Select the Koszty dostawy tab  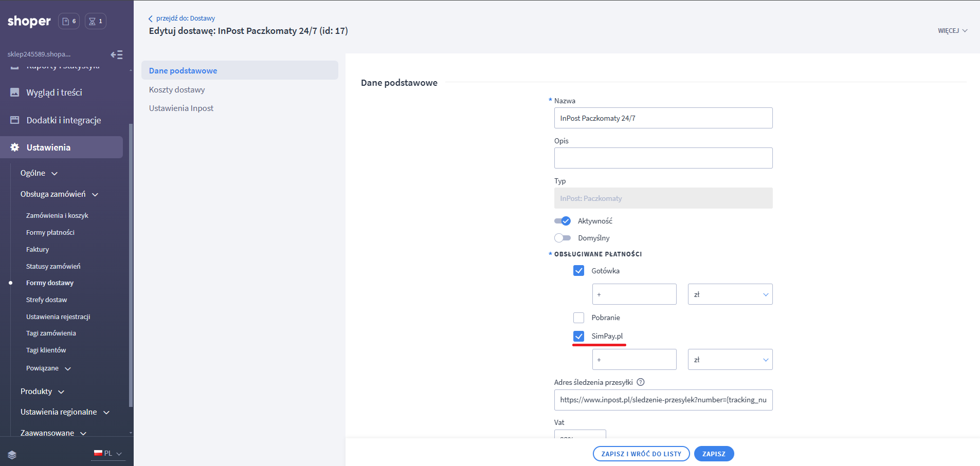pos(177,89)
